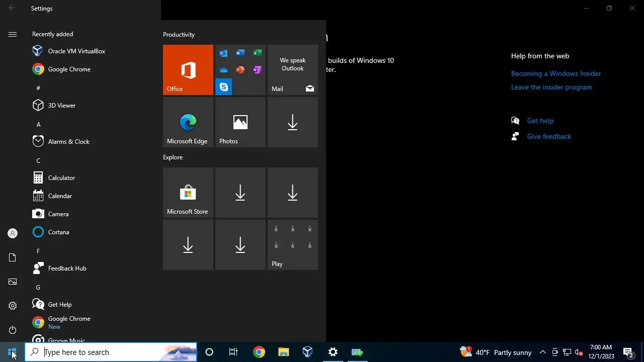Open user account icon in Start sidebar

click(13, 233)
